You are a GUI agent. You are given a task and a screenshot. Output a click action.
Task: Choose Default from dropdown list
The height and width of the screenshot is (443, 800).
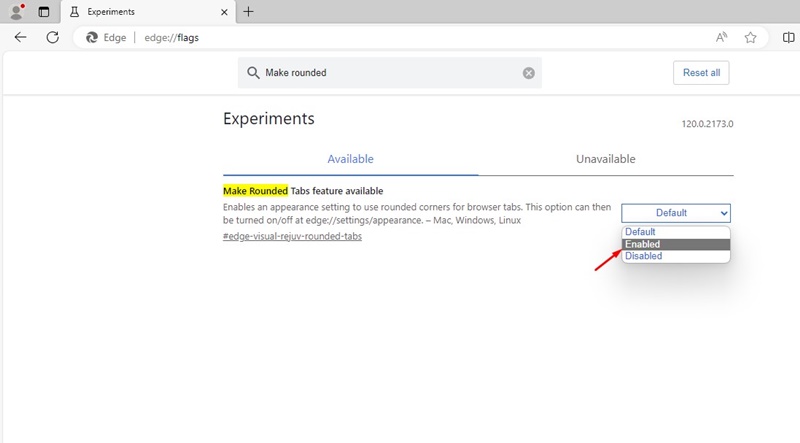(676, 232)
